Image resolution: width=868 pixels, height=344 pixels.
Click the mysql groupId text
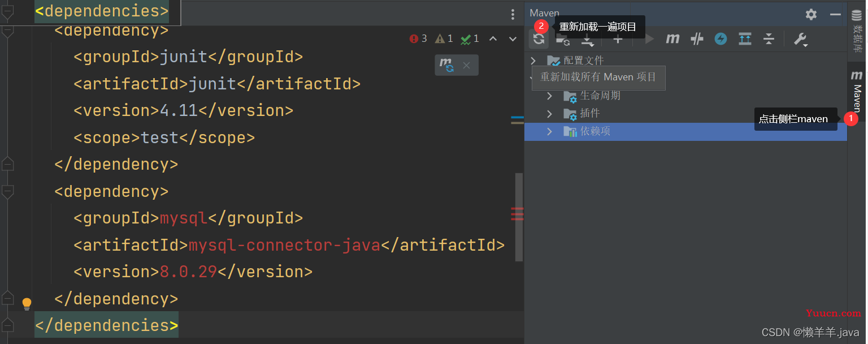click(x=184, y=218)
